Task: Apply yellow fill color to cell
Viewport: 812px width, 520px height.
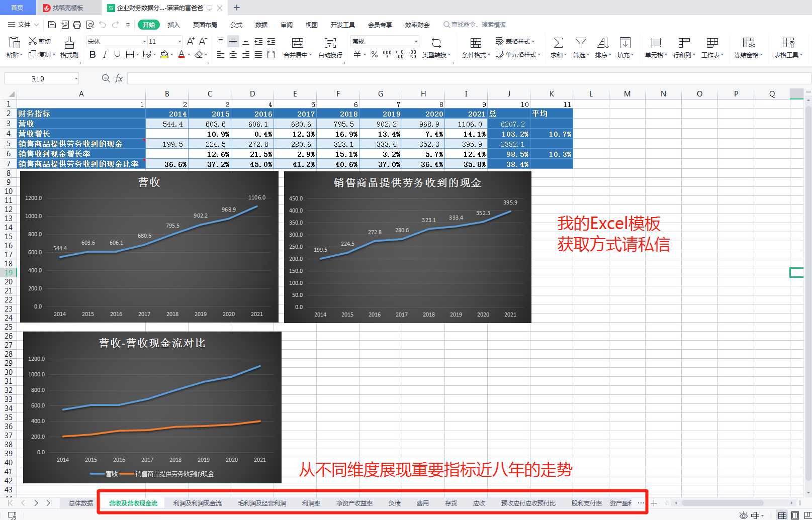Action: click(x=164, y=54)
